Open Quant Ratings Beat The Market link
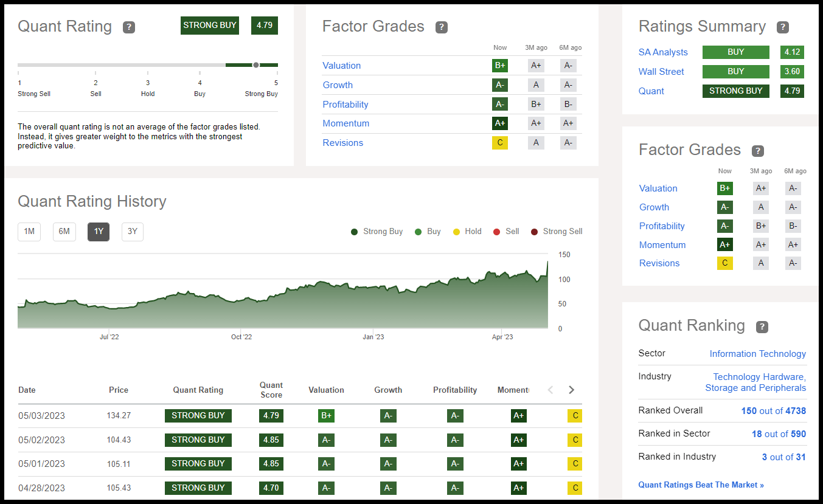This screenshot has height=504, width=823. click(701, 485)
